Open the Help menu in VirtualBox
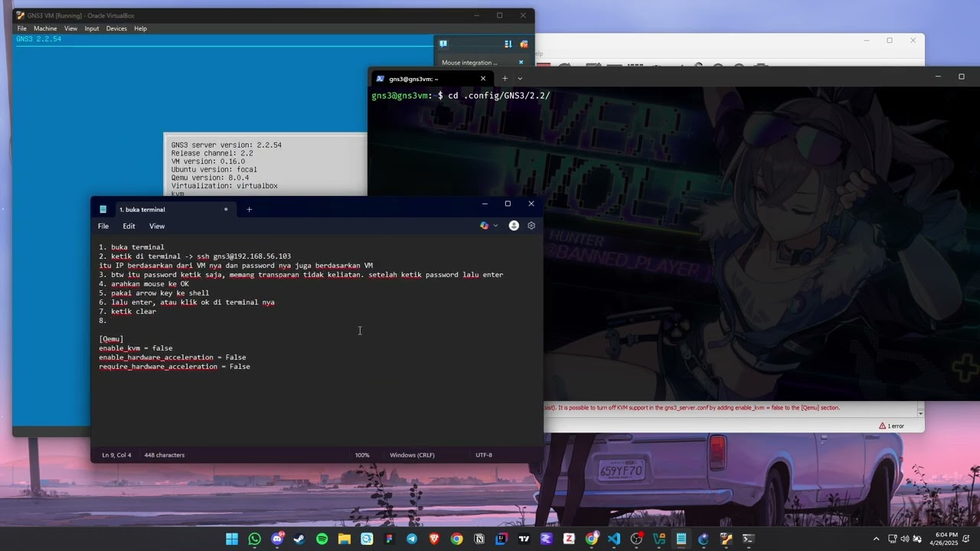Viewport: 980px width, 551px height. click(140, 28)
